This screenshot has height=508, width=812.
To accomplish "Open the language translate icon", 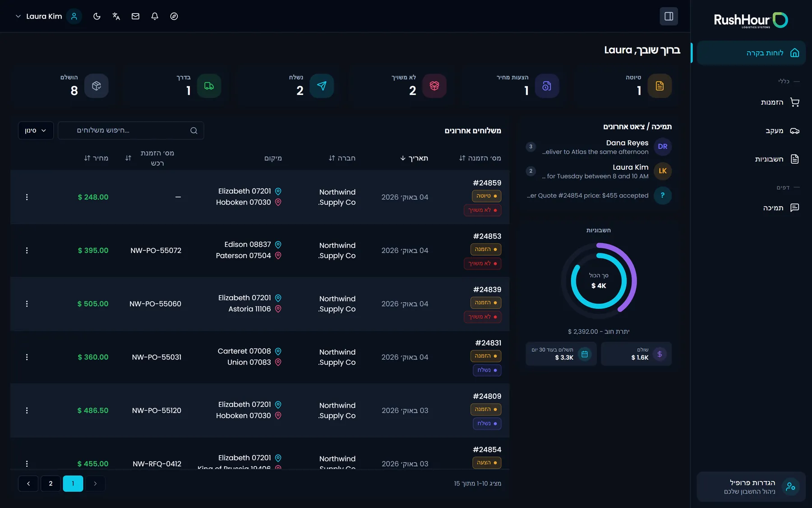I will [116, 16].
